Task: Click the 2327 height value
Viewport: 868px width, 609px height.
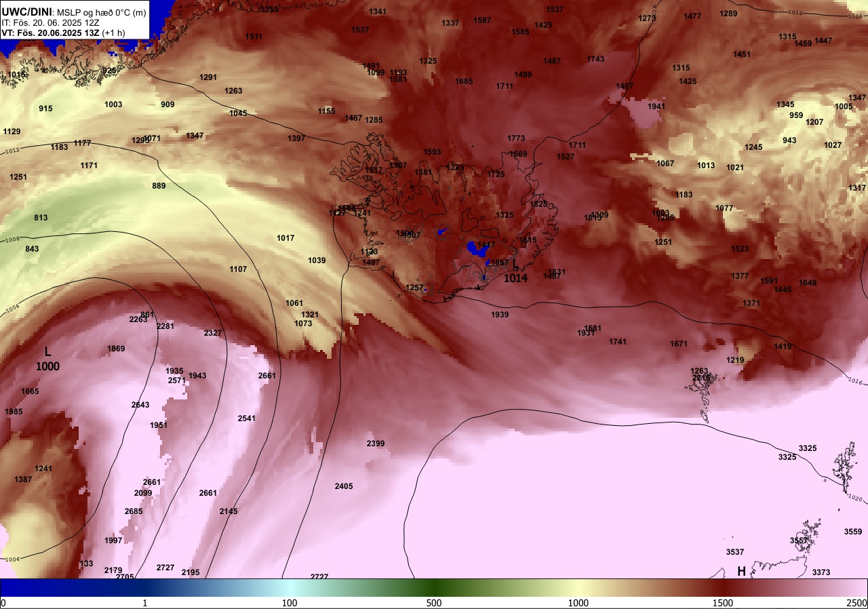Action: (213, 333)
